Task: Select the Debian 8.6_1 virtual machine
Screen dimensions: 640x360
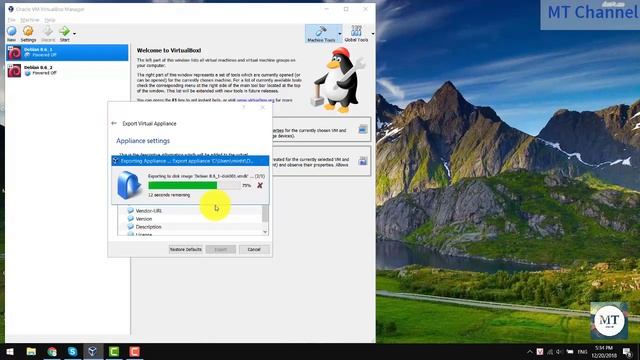Action: coord(67,52)
